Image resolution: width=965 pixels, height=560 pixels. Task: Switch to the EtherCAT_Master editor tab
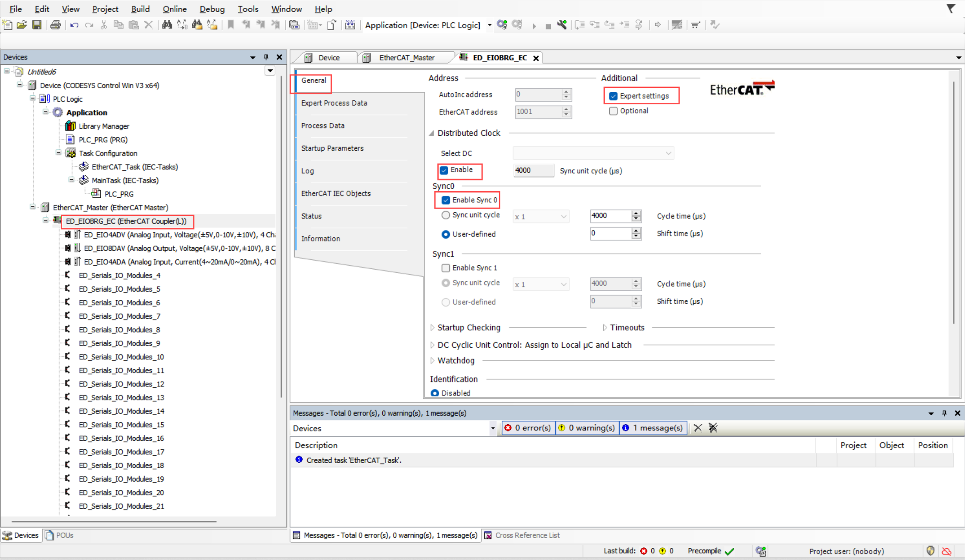pos(406,58)
